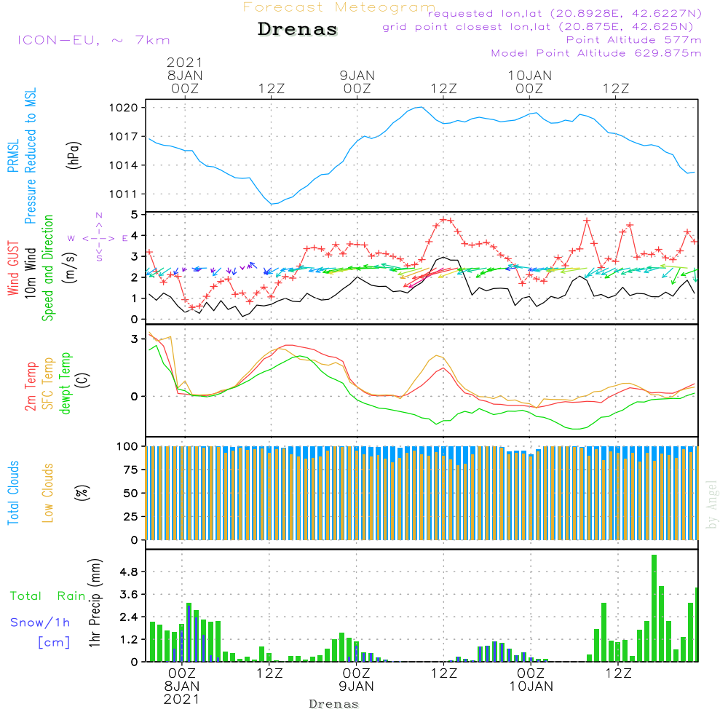Click the wind direction compass rose legend
Screen dimensions: 728x728
click(x=98, y=237)
